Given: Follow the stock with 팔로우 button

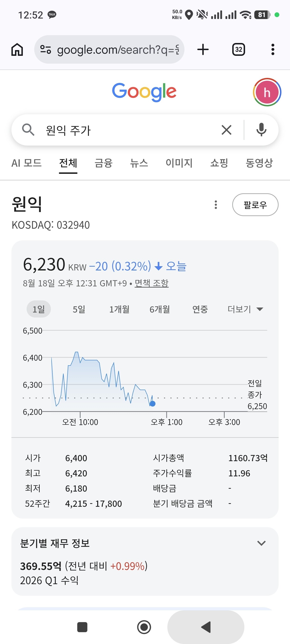Looking at the screenshot, I should pos(255,205).
